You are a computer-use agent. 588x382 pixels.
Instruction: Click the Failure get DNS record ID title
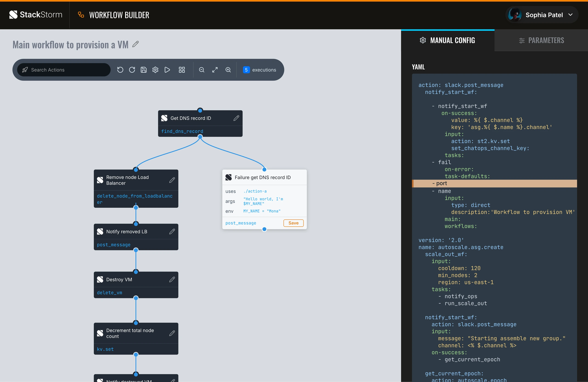pos(263,177)
